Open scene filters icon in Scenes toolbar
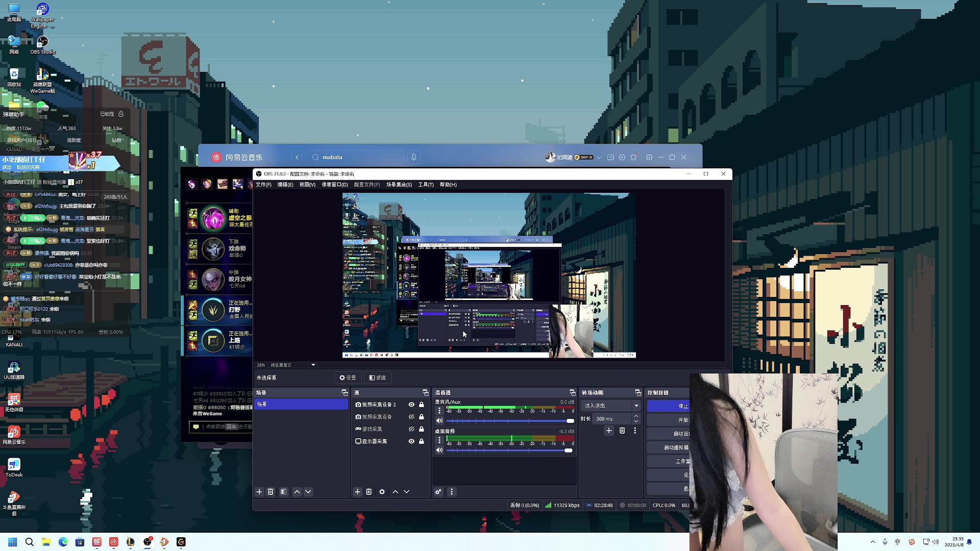 284,492
